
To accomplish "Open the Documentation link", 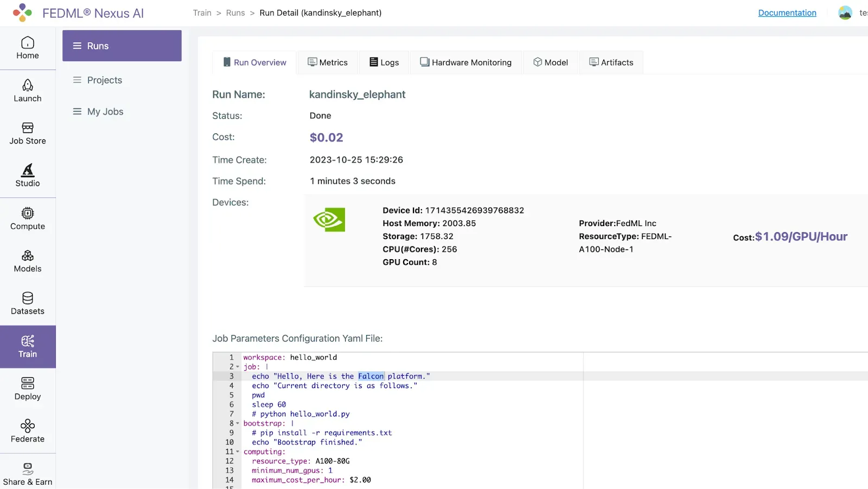I will (x=787, y=13).
